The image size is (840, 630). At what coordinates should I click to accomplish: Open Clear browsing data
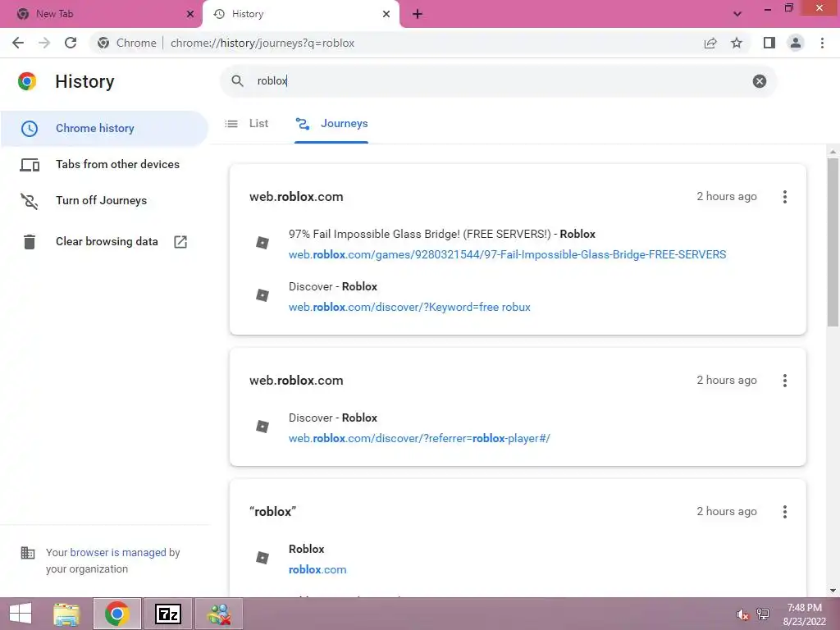(x=104, y=242)
